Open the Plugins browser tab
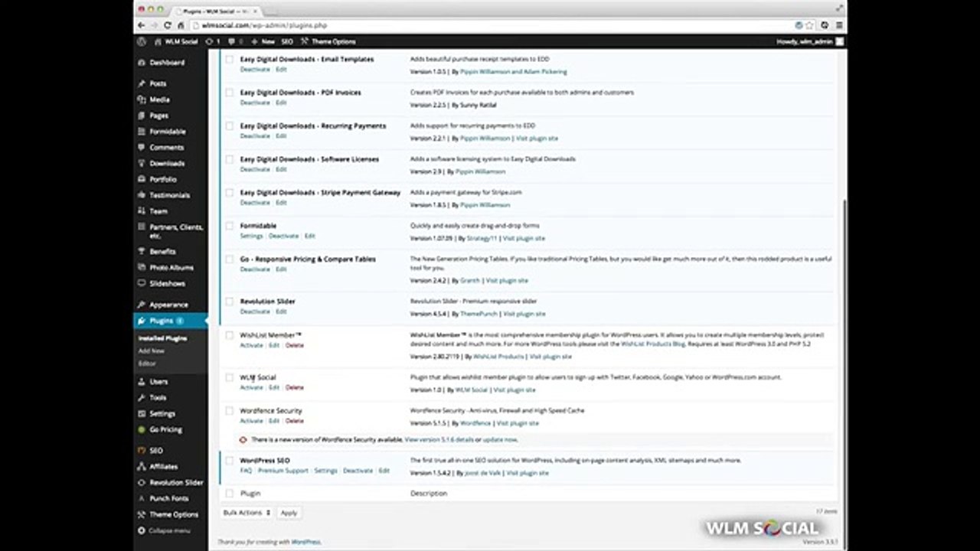The image size is (980, 551). point(216,10)
